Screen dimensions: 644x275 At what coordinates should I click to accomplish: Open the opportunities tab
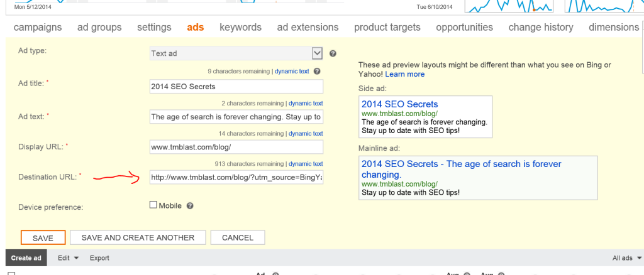click(465, 28)
